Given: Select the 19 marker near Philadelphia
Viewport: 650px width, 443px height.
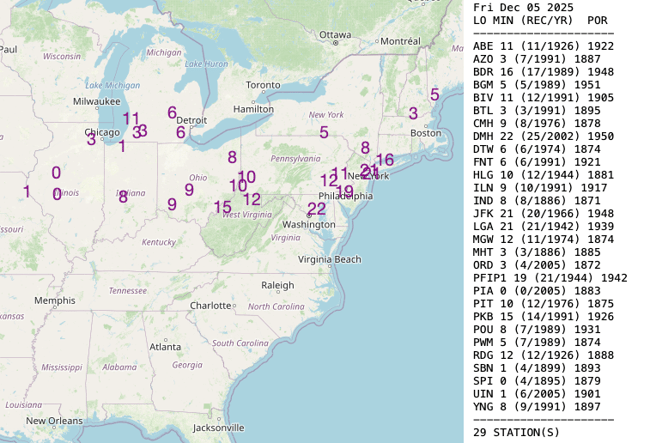Looking at the screenshot, I should tap(344, 191).
